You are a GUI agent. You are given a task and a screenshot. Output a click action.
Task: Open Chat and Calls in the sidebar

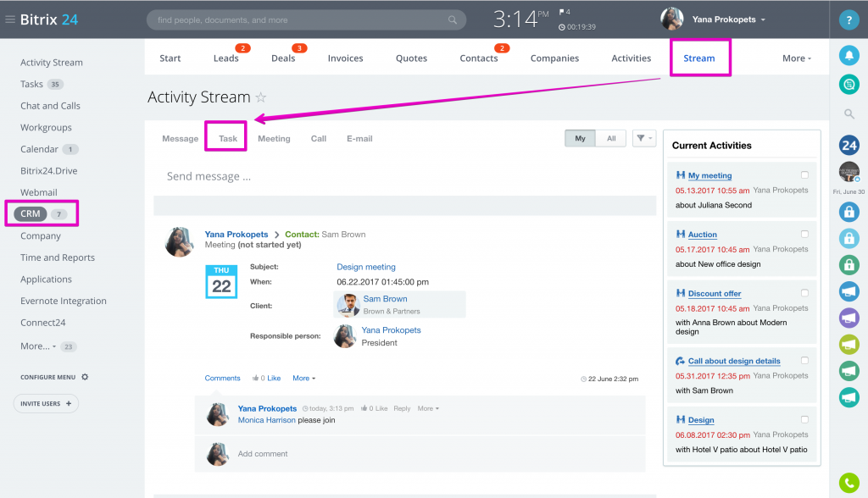[x=50, y=106]
